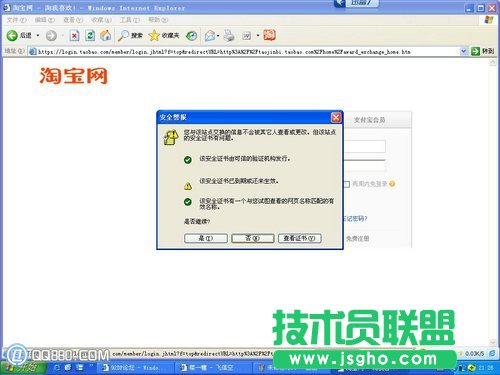Click the Windows flag logo in the menu bar
Viewport: 500px width, 375px height.
(x=489, y=20)
